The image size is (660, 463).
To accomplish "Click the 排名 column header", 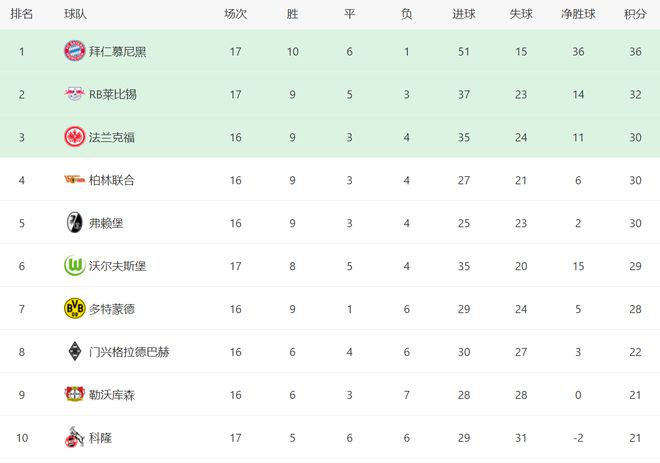I will (21, 14).
